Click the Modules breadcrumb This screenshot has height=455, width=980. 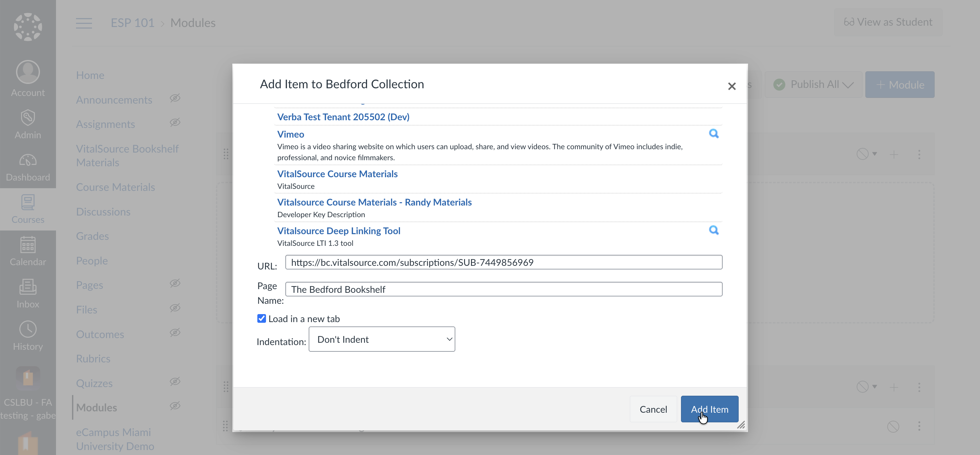[x=193, y=23]
